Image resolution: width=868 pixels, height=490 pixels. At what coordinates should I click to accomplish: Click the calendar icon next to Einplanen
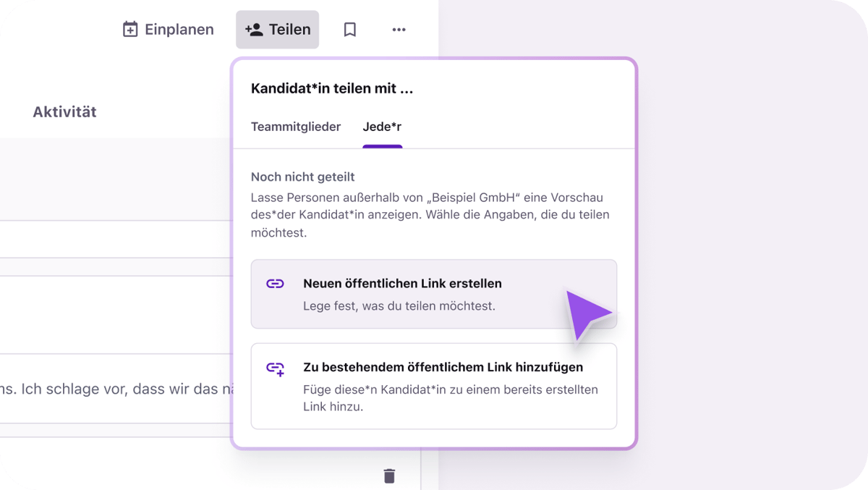click(130, 30)
